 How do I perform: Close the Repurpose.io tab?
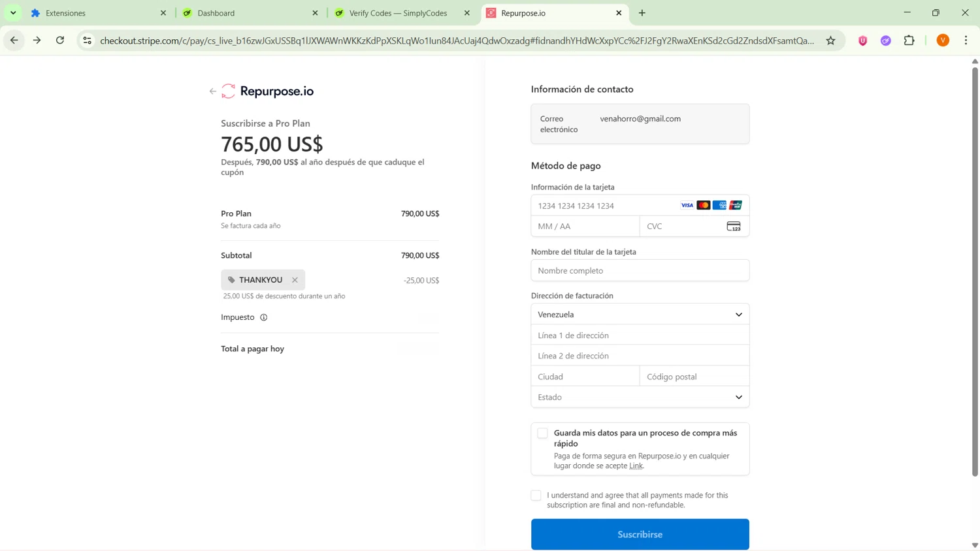(619, 13)
